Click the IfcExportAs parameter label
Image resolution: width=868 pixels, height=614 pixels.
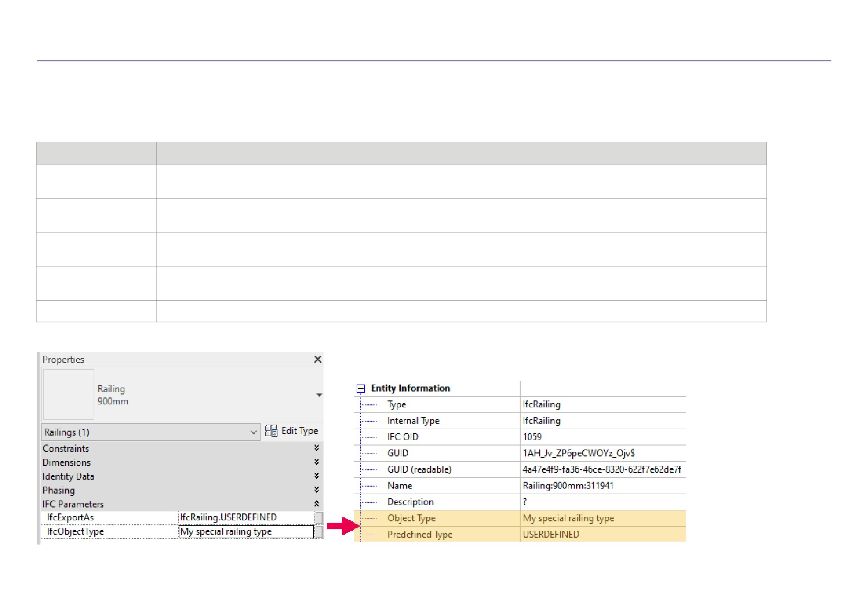70,517
